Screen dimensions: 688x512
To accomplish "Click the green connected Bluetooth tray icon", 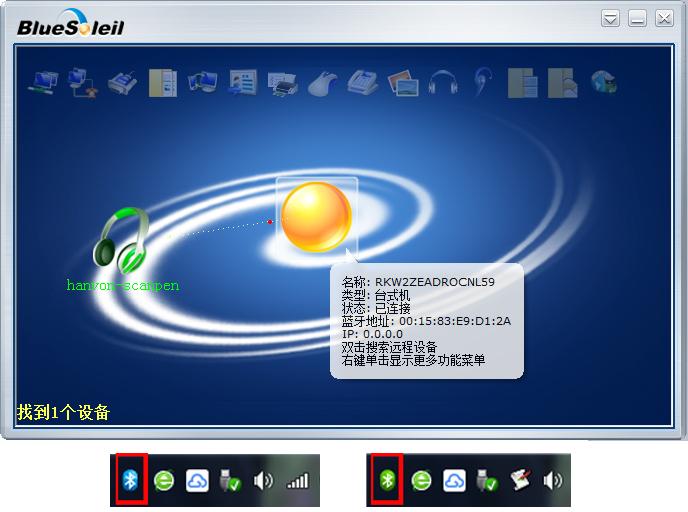I will 387,480.
